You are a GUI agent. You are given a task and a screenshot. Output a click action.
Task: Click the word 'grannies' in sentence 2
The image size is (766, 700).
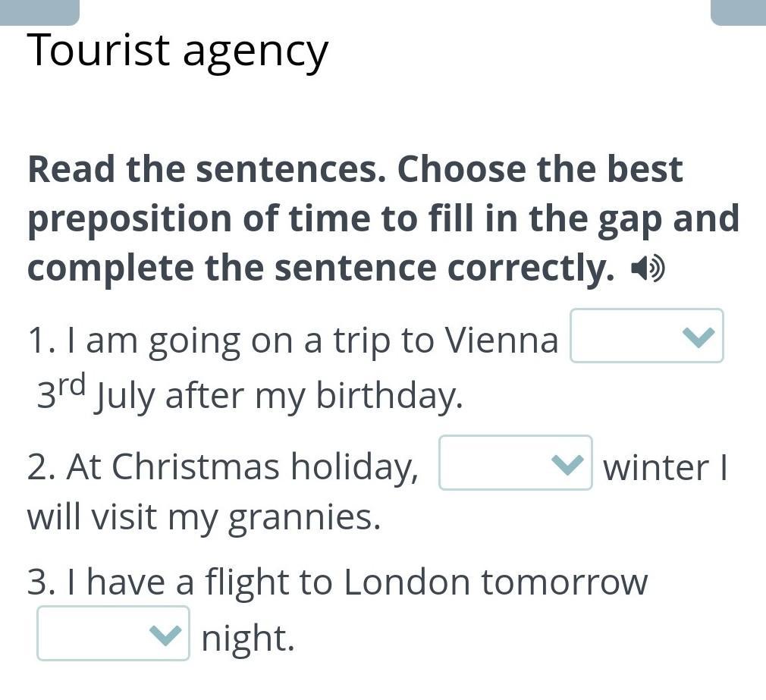coord(302,518)
